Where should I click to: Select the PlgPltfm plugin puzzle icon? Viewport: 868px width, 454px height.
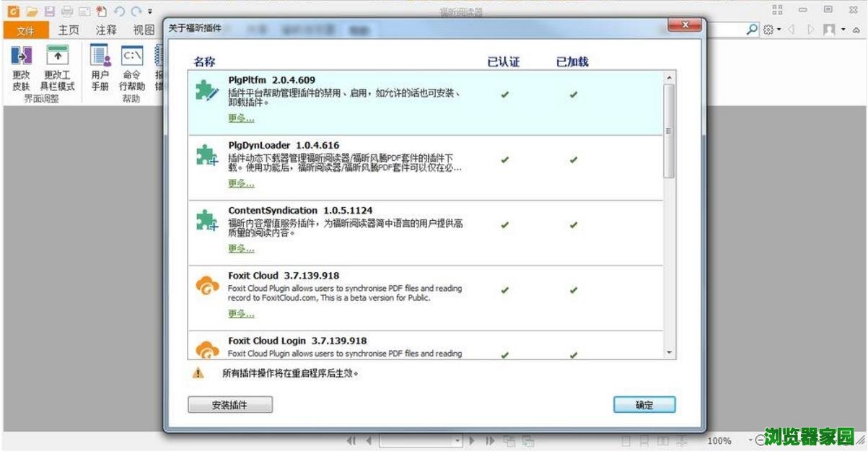(206, 90)
